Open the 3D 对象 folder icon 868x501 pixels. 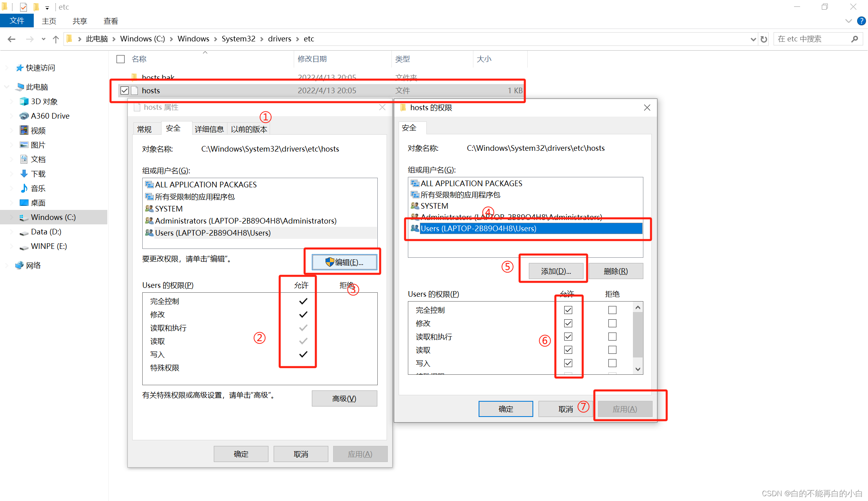tap(24, 101)
